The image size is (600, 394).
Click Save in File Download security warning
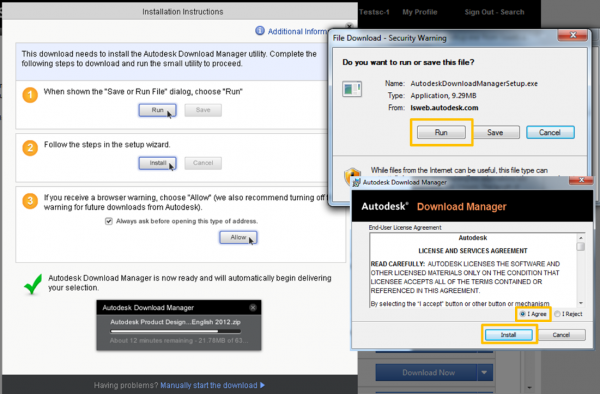tap(495, 132)
